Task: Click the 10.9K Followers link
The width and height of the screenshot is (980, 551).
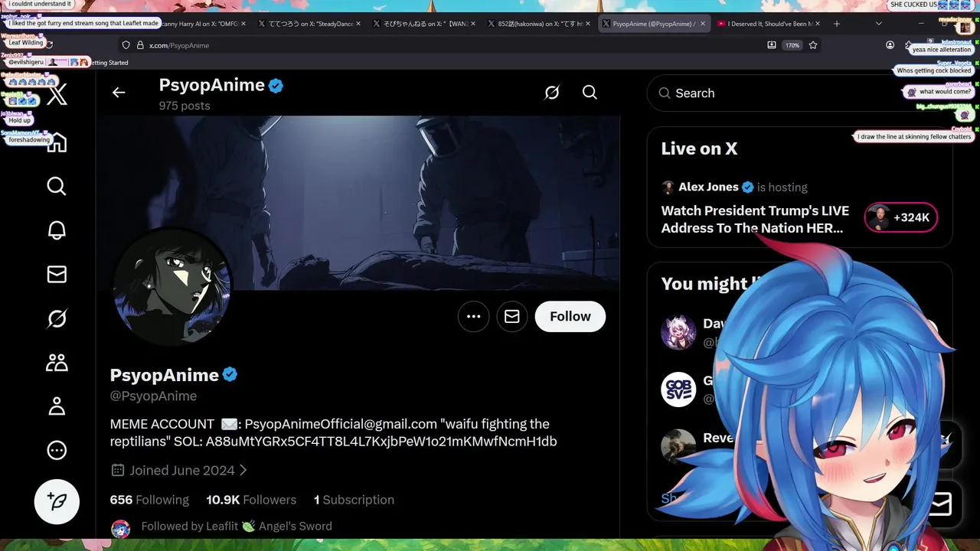Action: coord(251,500)
